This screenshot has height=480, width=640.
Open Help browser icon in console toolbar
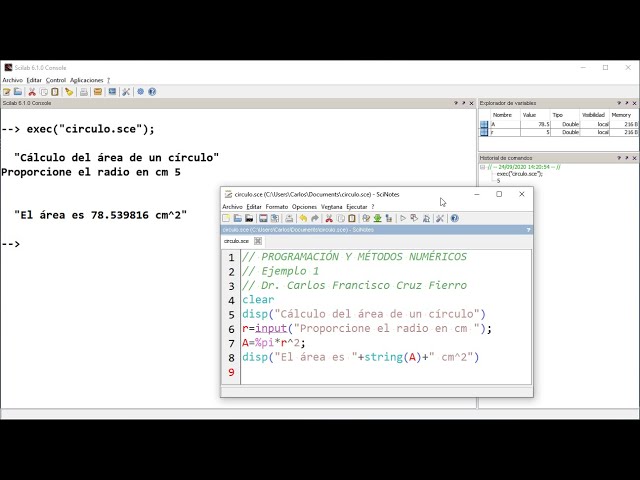152,92
